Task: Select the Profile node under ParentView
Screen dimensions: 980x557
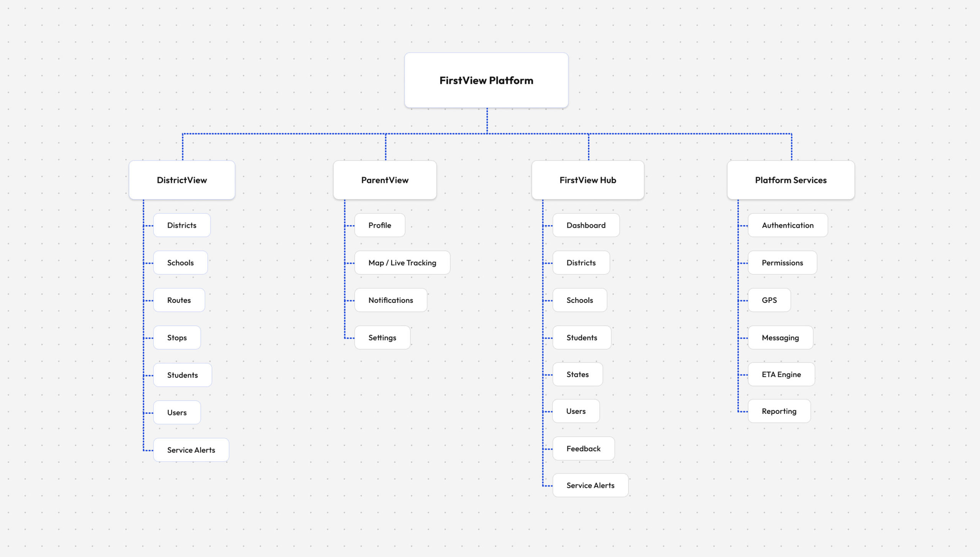Action: [x=380, y=225]
